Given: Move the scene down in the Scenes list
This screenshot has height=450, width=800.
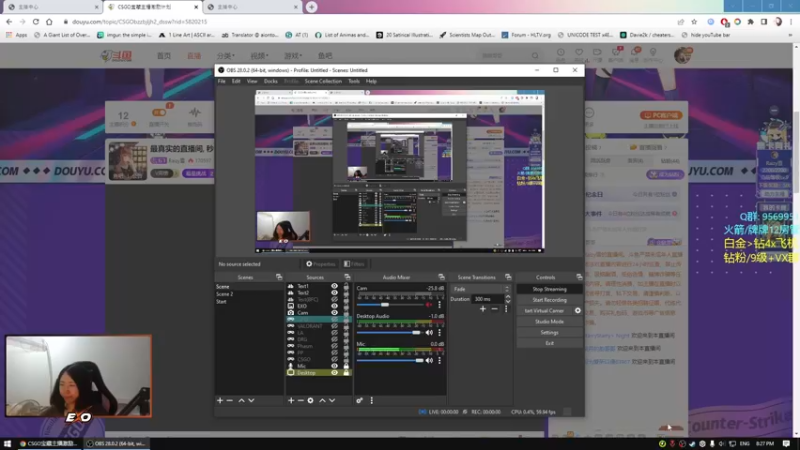Looking at the screenshot, I should point(251,401).
